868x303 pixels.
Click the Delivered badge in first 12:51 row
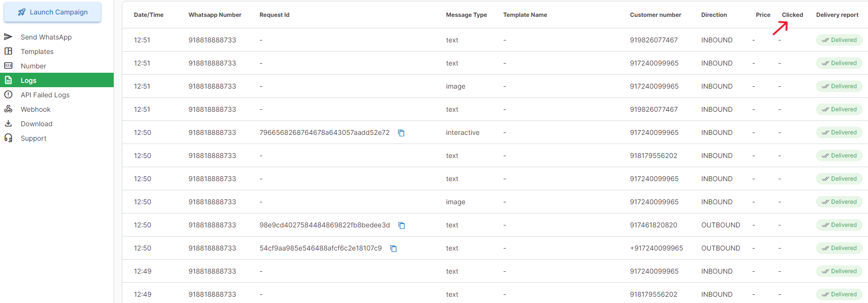[x=839, y=40]
